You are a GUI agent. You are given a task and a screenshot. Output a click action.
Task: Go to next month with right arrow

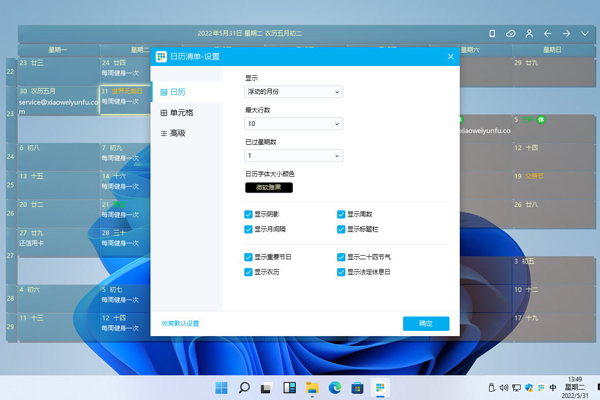click(566, 33)
